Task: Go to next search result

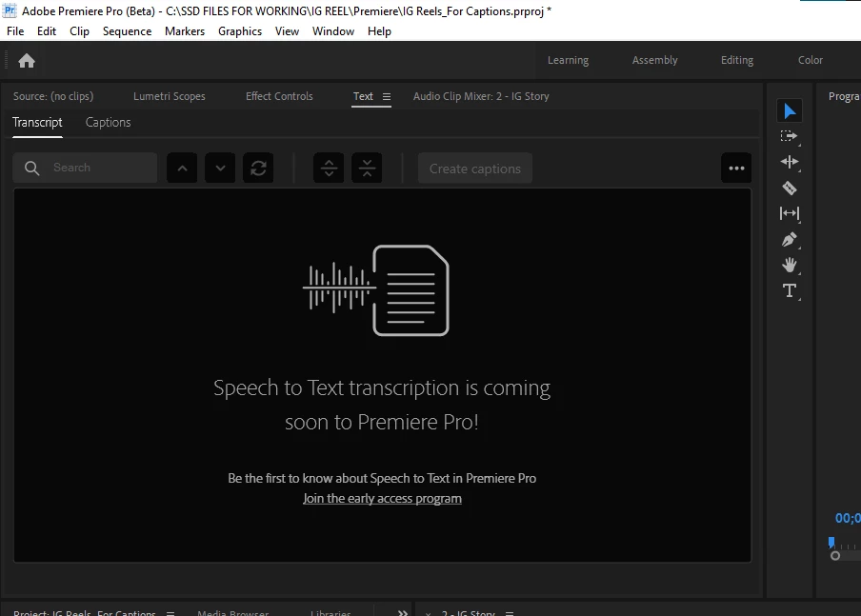Action: point(220,168)
